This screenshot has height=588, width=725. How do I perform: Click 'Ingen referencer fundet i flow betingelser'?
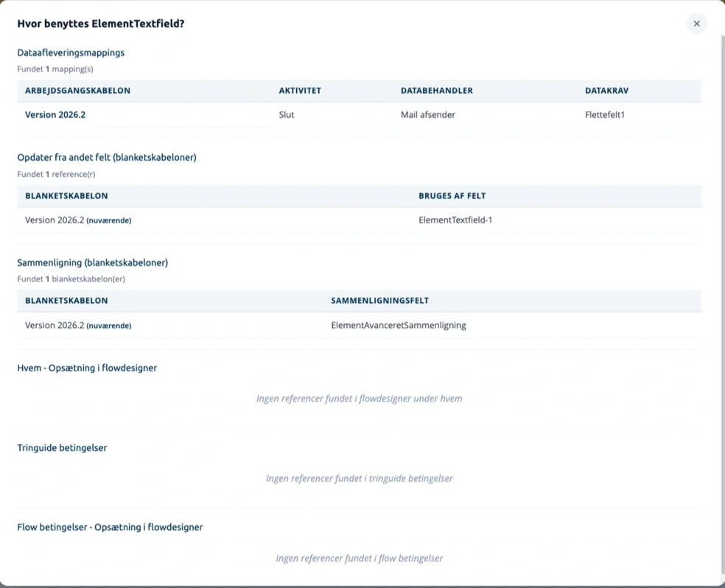point(360,559)
